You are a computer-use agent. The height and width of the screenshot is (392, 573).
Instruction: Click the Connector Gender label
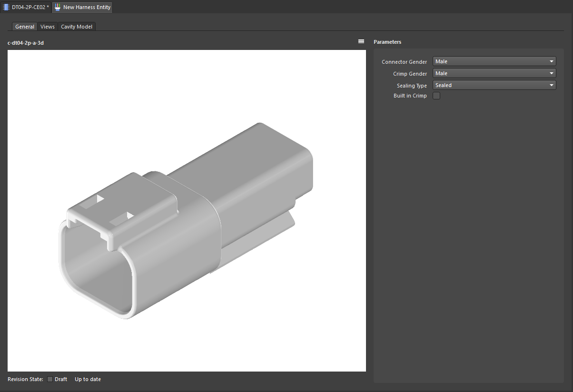point(404,62)
